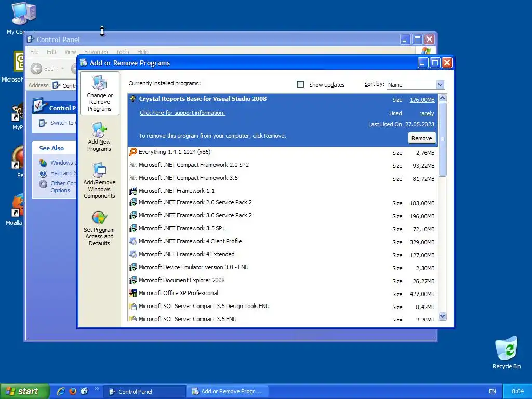
Task: Open the Start menu
Action: point(24,391)
